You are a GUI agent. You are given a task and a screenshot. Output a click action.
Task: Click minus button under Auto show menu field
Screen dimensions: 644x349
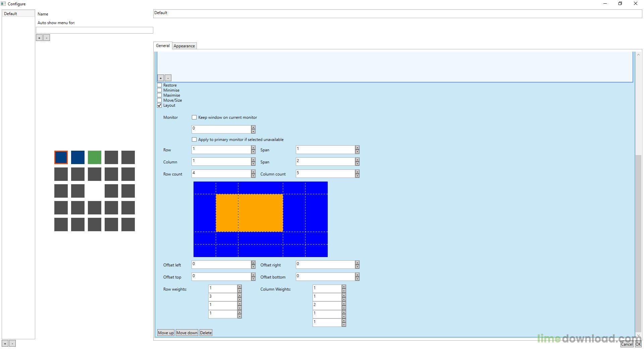coord(47,38)
